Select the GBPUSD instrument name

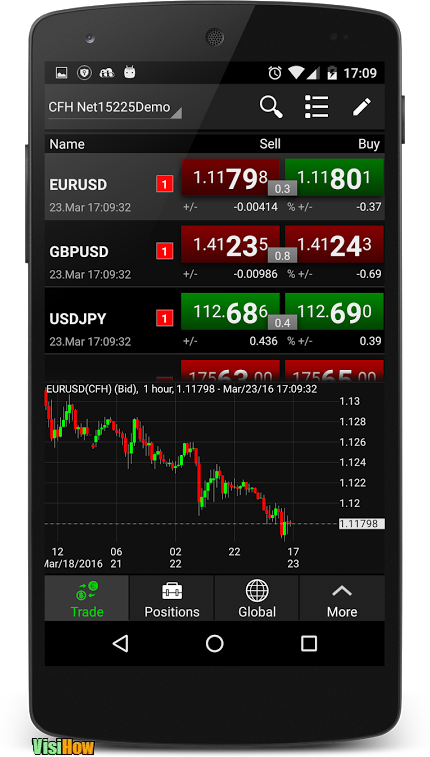pyautogui.click(x=79, y=252)
